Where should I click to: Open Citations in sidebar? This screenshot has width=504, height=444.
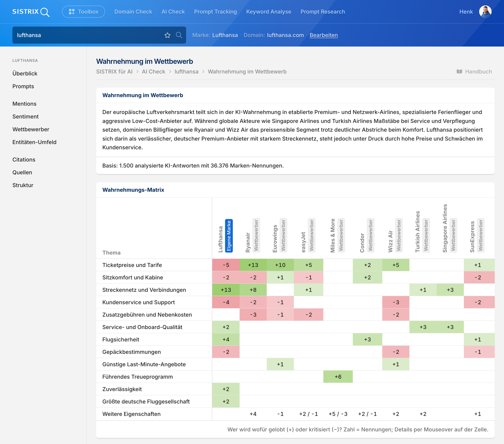[x=24, y=160]
